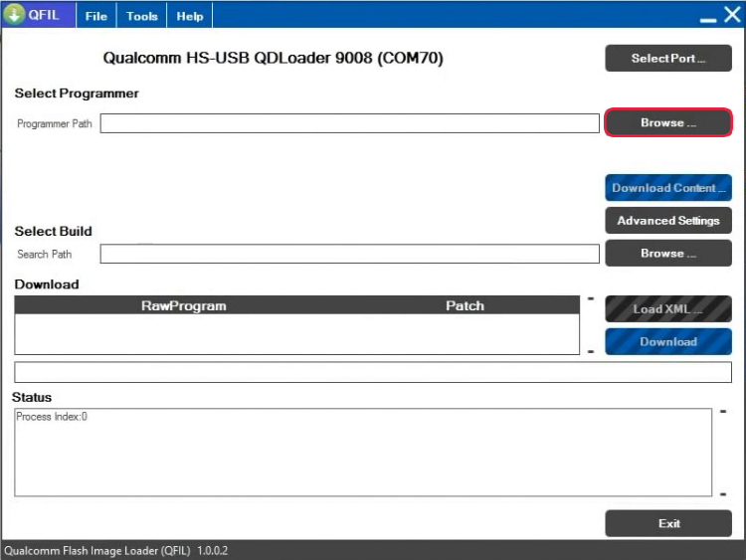Screen dimensions: 746x560
Task: Browse for build next to Search Path
Action: point(667,254)
